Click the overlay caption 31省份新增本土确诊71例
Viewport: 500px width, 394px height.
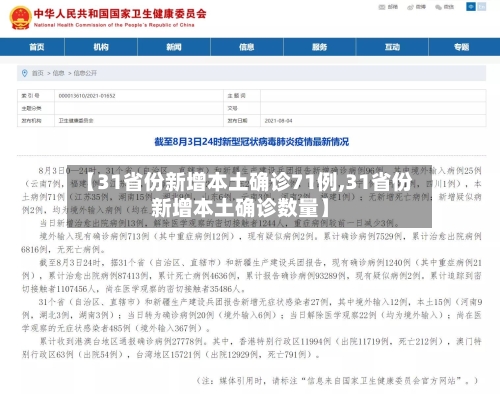(249, 196)
